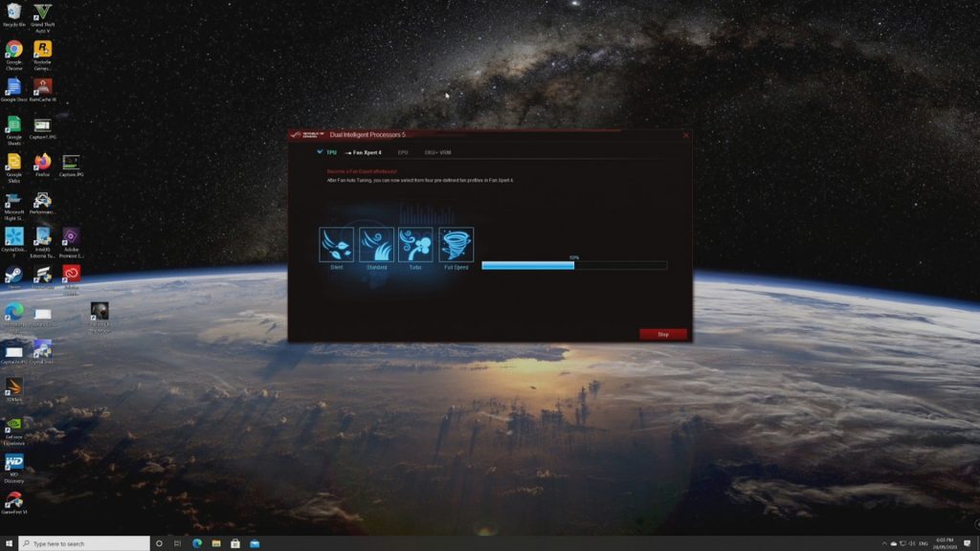Screen dimensions: 980x551
Task: Switch to the DIGI+ VRM tab
Action: 437,152
